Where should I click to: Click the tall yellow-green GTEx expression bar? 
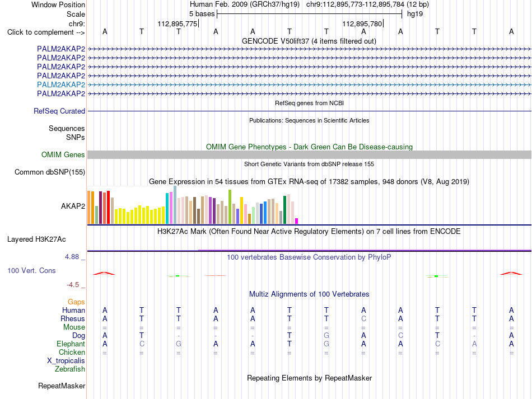pos(230,207)
